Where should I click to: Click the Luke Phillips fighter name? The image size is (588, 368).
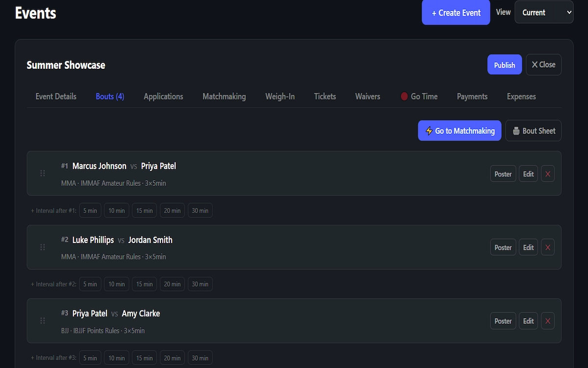[x=93, y=240]
